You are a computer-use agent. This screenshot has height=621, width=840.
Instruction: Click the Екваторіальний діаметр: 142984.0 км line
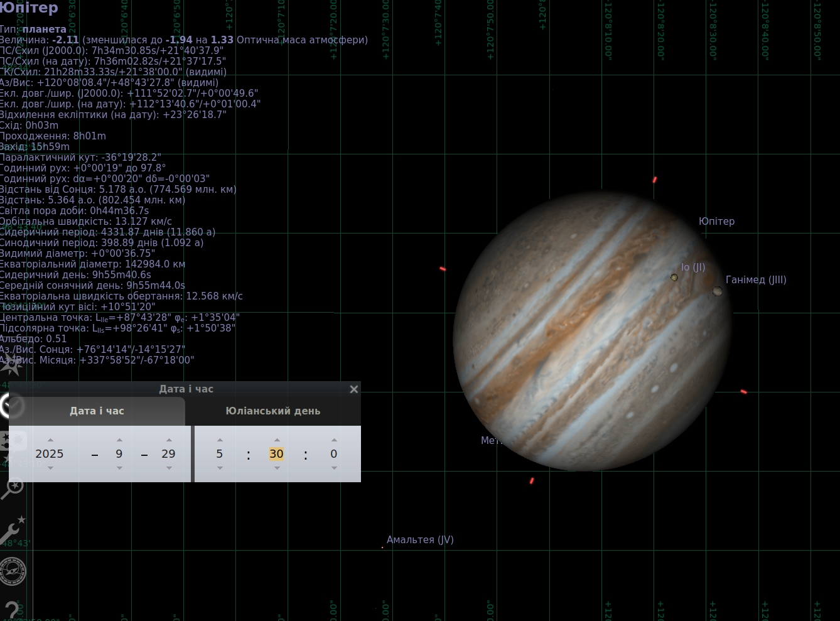click(92, 264)
